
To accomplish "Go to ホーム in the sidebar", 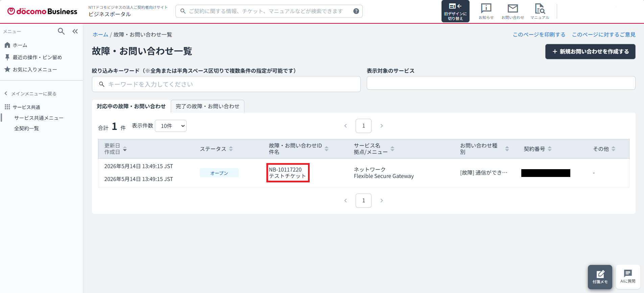I will [x=20, y=45].
